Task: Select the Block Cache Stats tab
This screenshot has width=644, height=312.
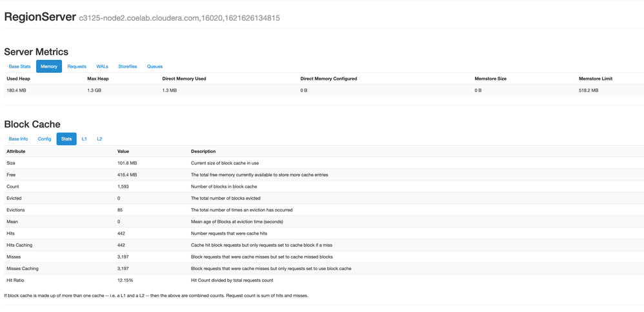Action: point(66,139)
